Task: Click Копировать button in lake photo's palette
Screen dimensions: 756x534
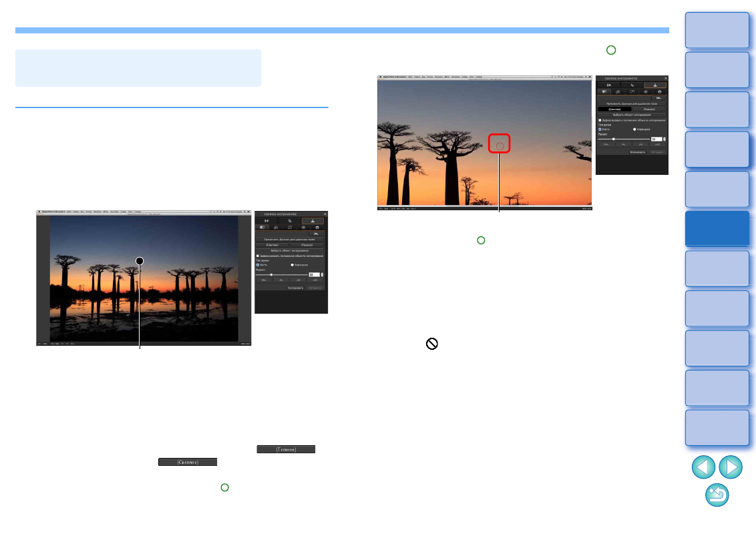Action: 296,288
